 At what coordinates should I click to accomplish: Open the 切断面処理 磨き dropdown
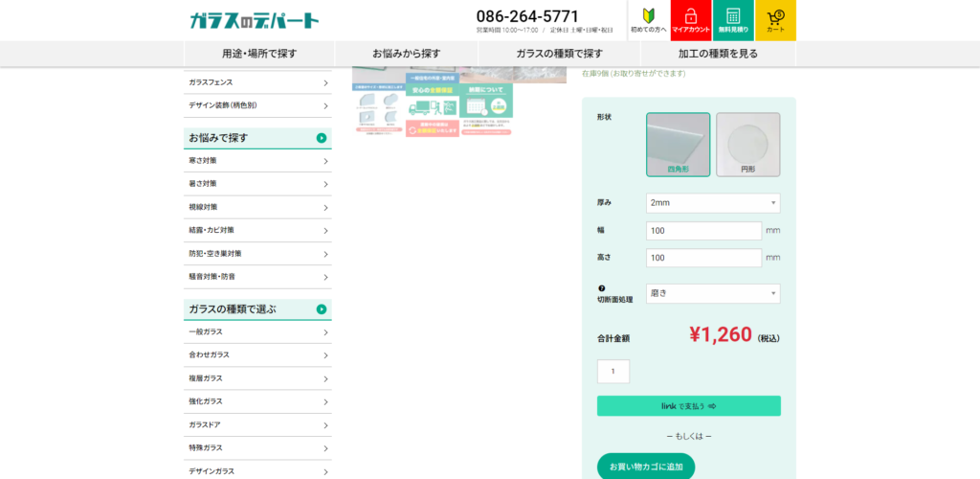(x=712, y=294)
